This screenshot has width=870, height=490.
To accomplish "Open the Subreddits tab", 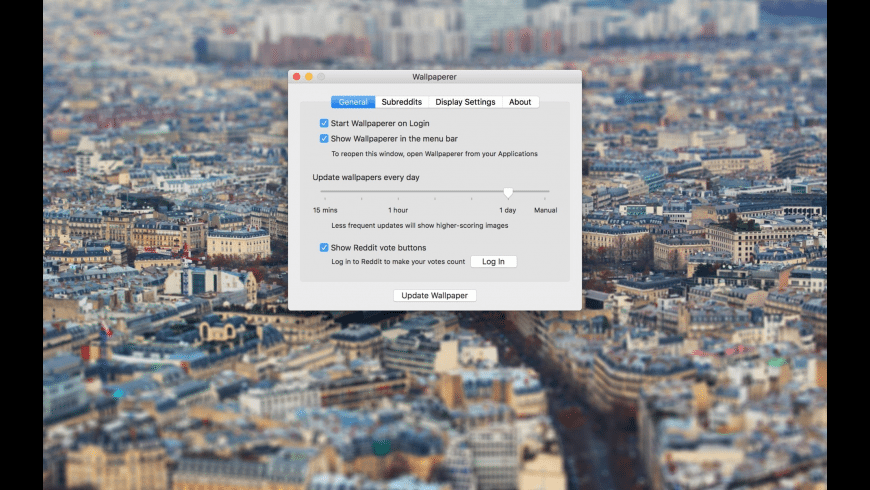I will 402,102.
